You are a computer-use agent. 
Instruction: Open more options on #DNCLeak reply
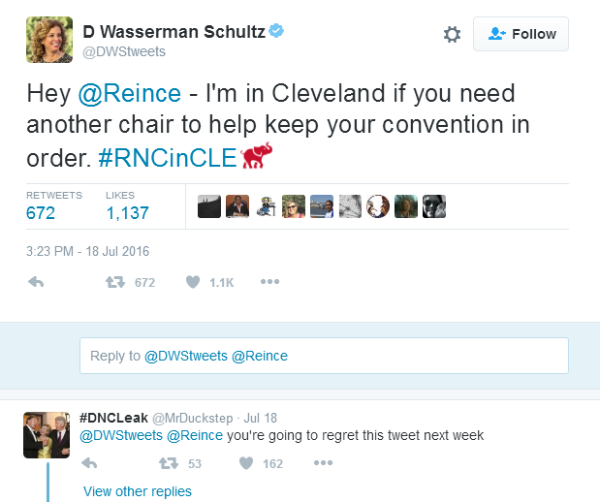[x=323, y=463]
